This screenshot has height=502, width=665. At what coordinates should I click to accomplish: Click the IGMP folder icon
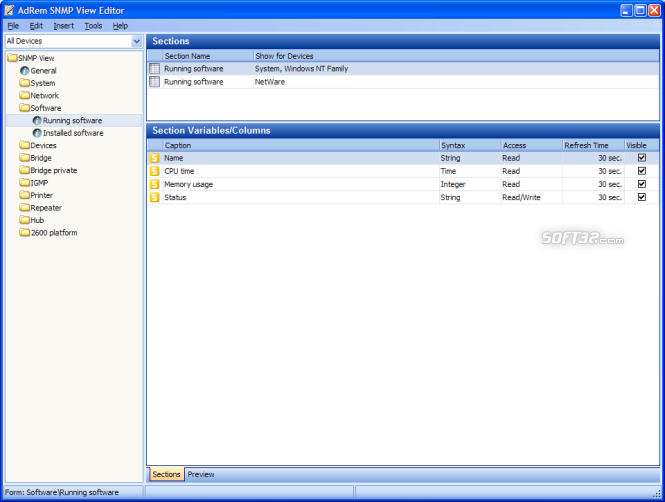(25, 182)
